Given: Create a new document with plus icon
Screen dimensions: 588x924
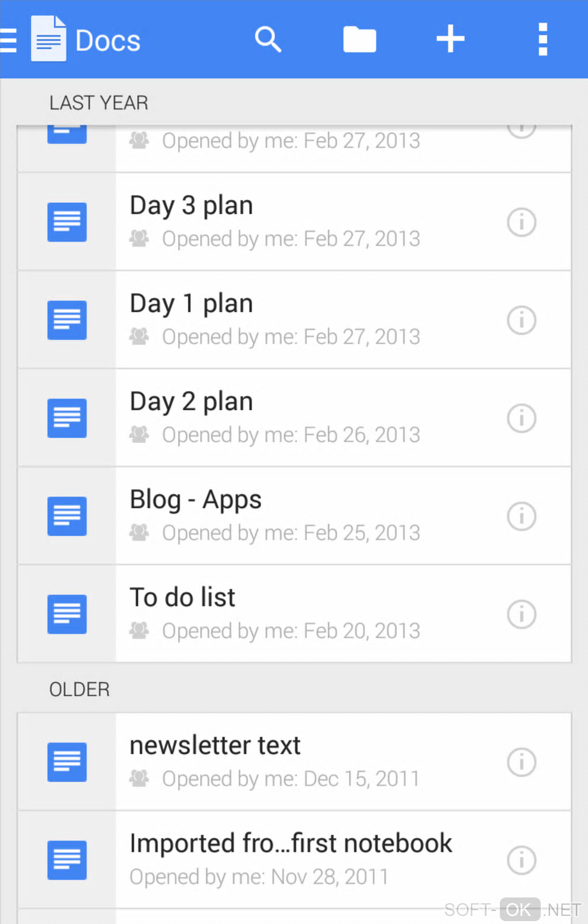Looking at the screenshot, I should 450,40.
